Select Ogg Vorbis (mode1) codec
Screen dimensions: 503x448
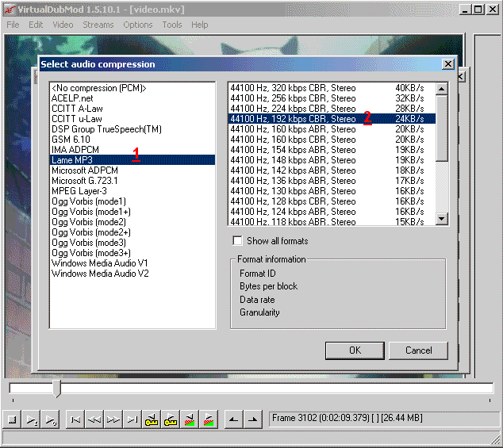pyautogui.click(x=132, y=201)
